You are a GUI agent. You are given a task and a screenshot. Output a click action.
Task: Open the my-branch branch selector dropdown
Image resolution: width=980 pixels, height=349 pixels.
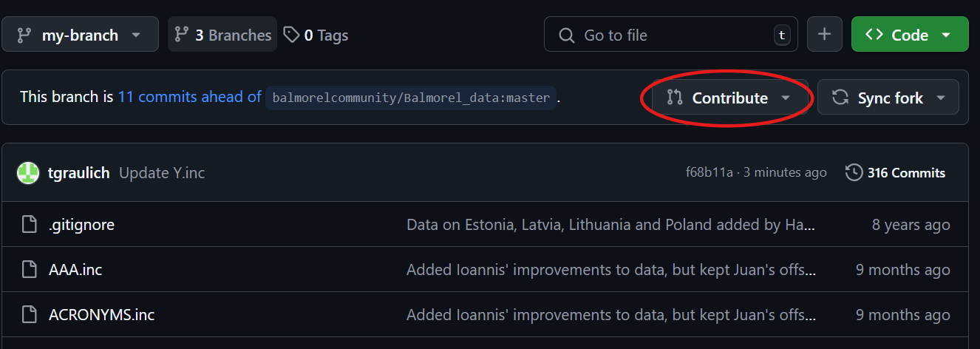pyautogui.click(x=80, y=35)
